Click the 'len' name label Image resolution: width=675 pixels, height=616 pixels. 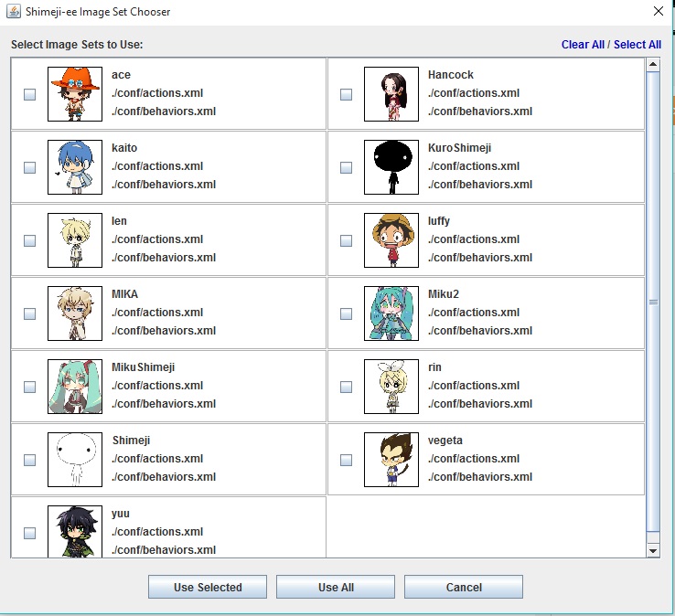click(119, 221)
